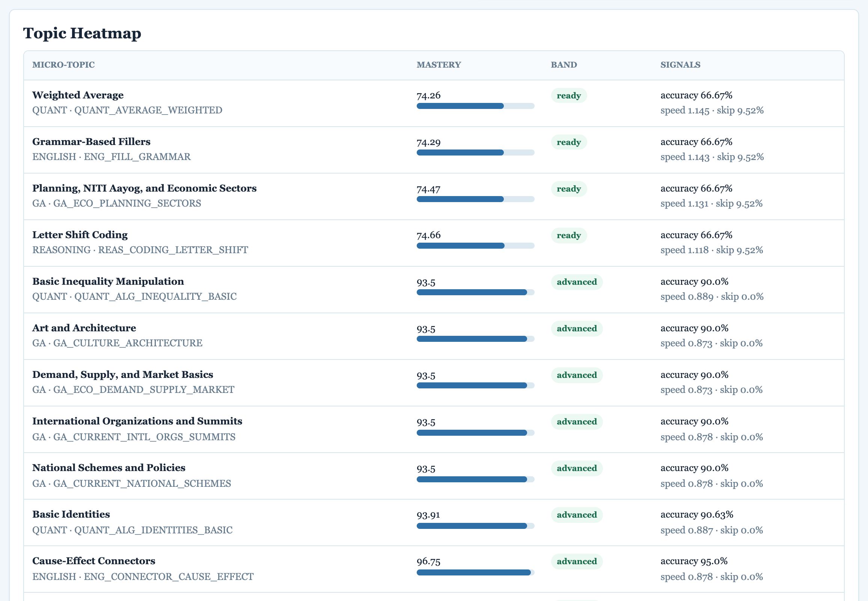This screenshot has width=868, height=601.
Task: Click mastery bar for Basic Inequality Manipulation
Action: coord(475,292)
